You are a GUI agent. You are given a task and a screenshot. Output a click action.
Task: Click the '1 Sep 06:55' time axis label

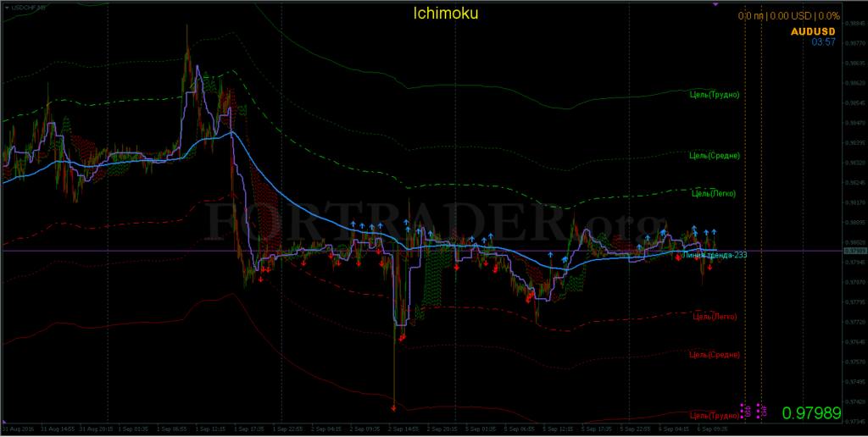[170, 429]
